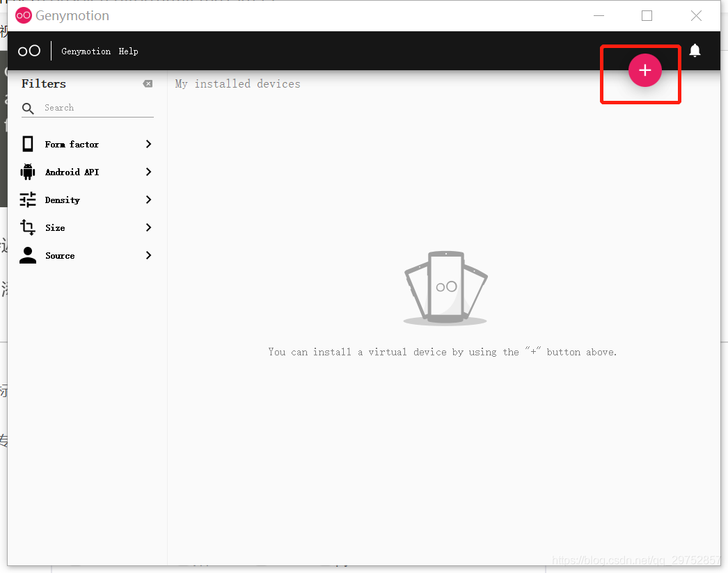
Task: Select the Form factor label
Action: 72,145
